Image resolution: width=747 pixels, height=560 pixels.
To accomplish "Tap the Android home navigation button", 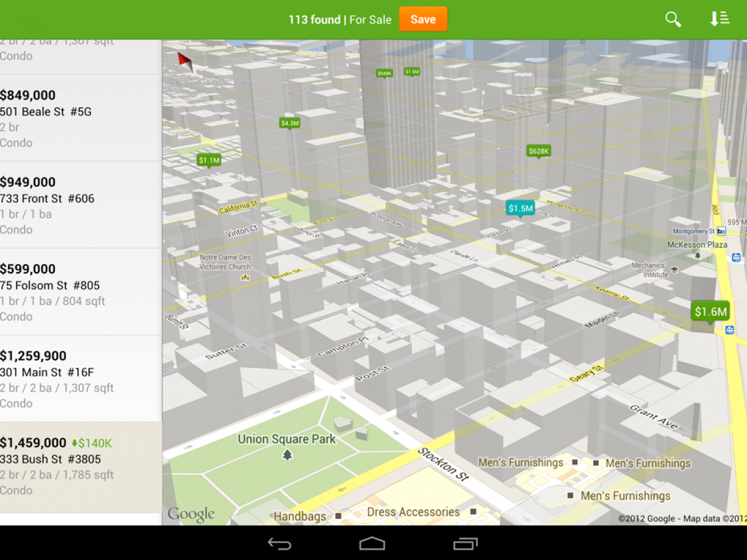I will [372, 544].
